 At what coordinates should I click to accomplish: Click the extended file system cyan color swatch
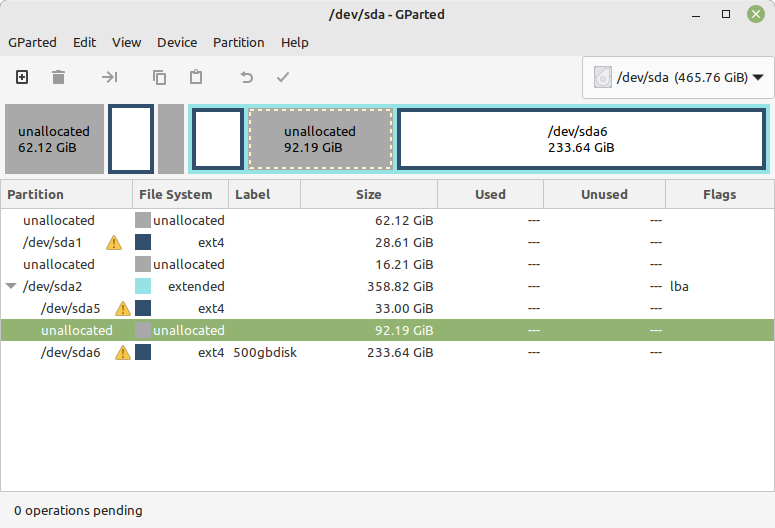point(143,286)
